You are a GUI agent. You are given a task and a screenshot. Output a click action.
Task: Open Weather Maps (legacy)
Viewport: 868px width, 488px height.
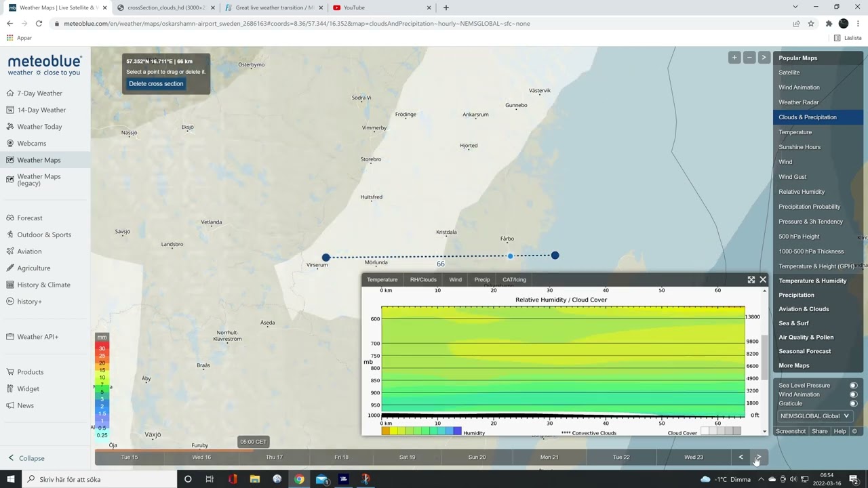pyautogui.click(x=39, y=180)
